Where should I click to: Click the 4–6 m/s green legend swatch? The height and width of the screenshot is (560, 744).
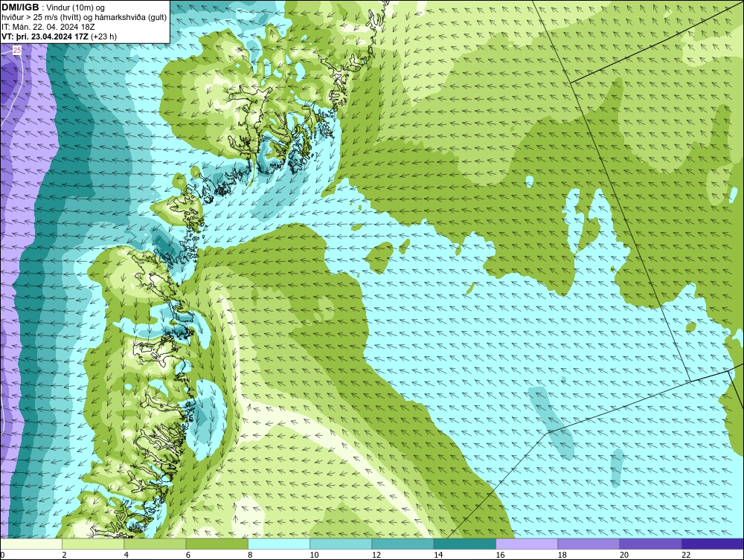(155, 544)
